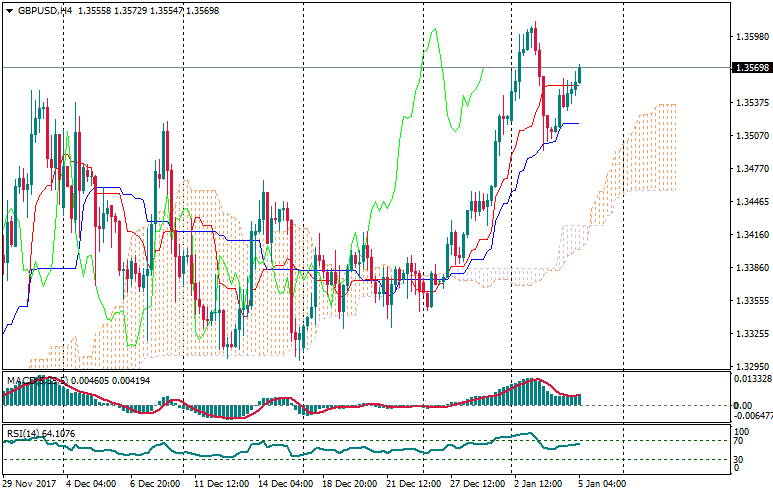
Task: Click the 1.32950 price axis label
Action: 750,367
